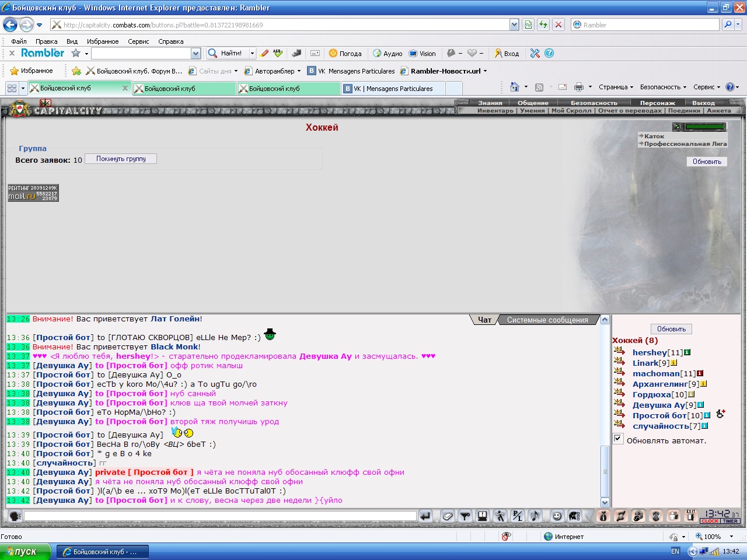Expand the Rambler-Новости.url favorites dropdown

pos(485,71)
